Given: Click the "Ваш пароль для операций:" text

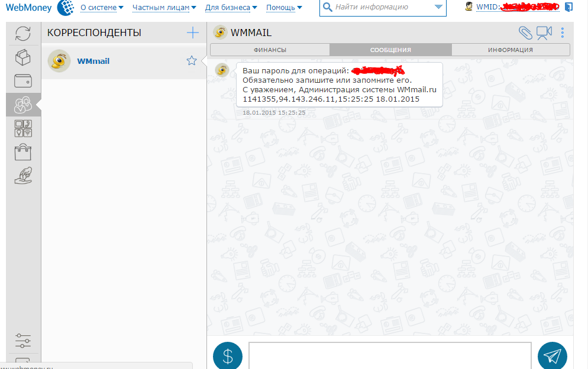Looking at the screenshot, I should tap(296, 70).
